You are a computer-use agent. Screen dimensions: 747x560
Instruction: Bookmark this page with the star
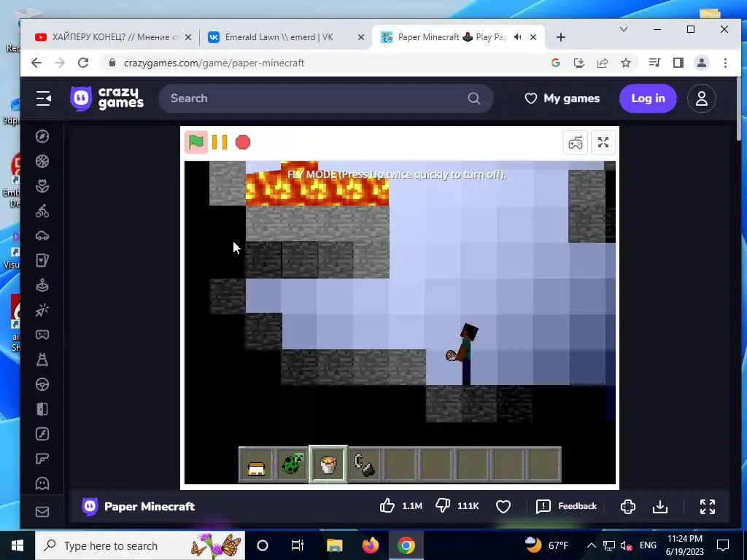tap(626, 63)
